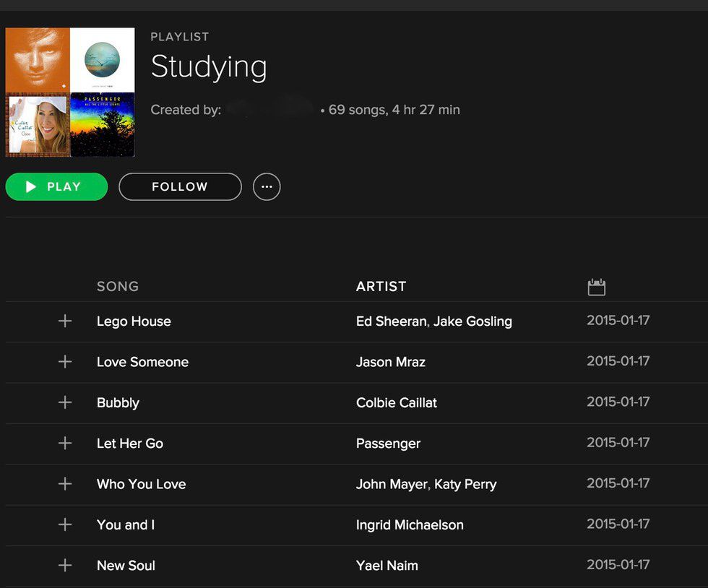
Task: Sort tracks by the ARTIST column header
Action: tap(381, 287)
